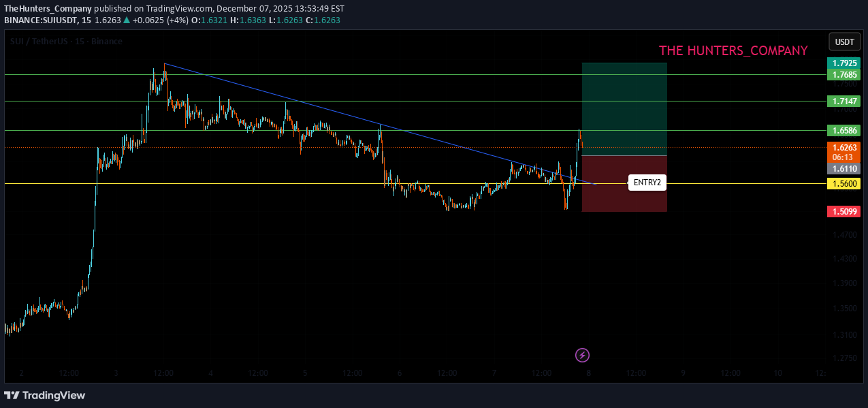868x408 pixels.
Task: Click the yellow 1.5600 price label
Action: [844, 184]
